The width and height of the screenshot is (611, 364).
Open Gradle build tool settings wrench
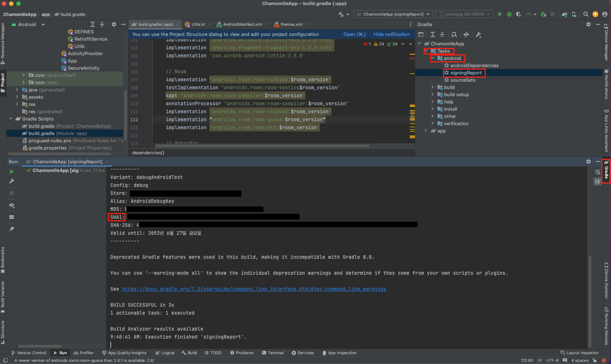click(x=478, y=34)
